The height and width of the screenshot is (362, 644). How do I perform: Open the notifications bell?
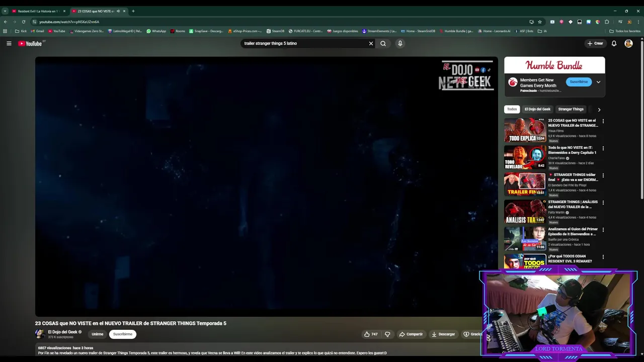tap(614, 44)
